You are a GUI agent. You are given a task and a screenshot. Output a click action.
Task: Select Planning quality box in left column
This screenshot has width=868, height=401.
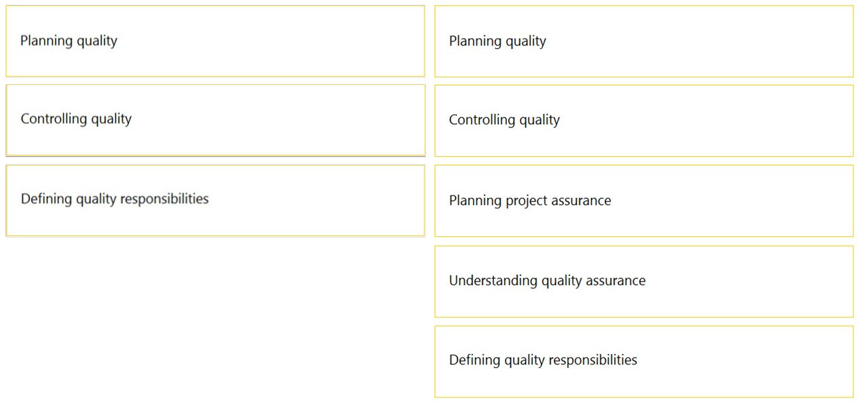(215, 41)
